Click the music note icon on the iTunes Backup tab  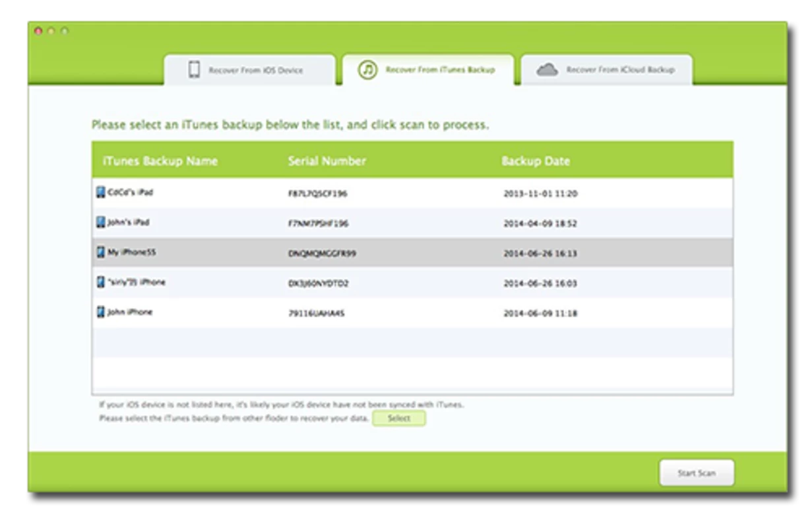pyautogui.click(x=367, y=69)
